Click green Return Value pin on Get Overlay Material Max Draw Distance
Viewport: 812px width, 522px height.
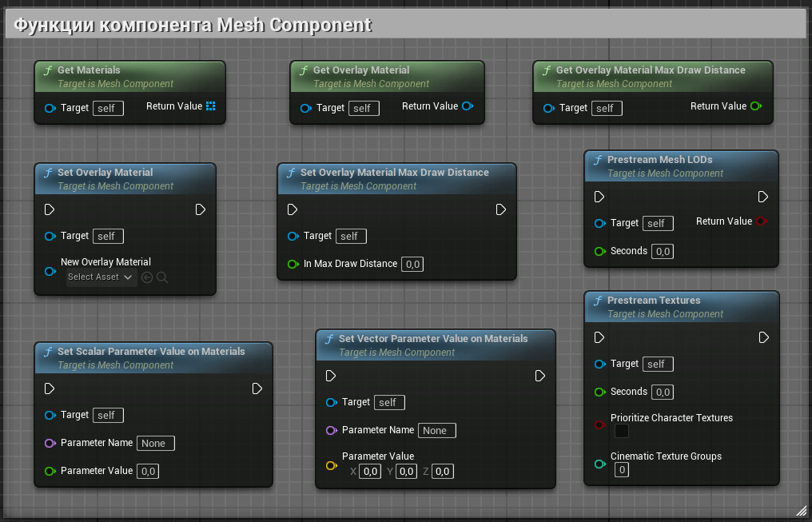(x=756, y=106)
